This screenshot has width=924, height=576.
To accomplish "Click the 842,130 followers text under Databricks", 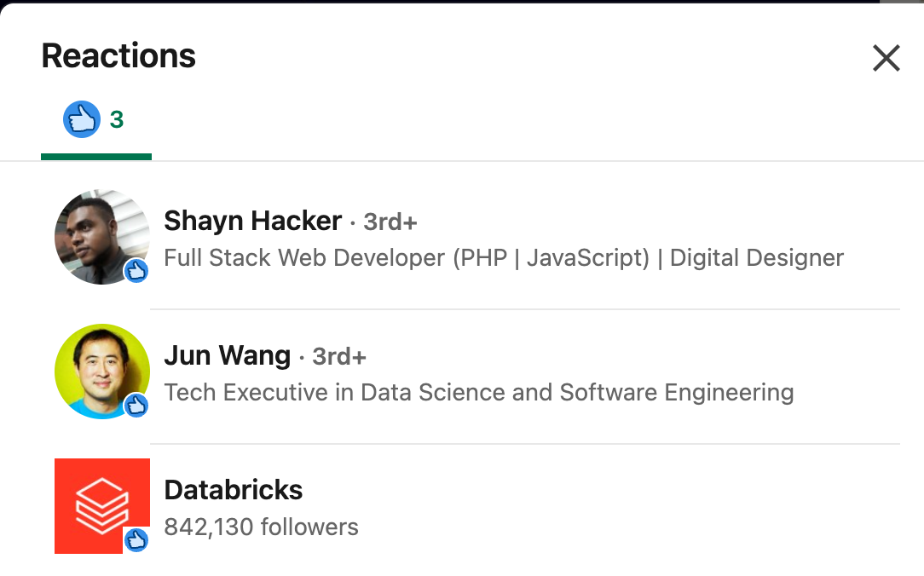I will click(262, 527).
